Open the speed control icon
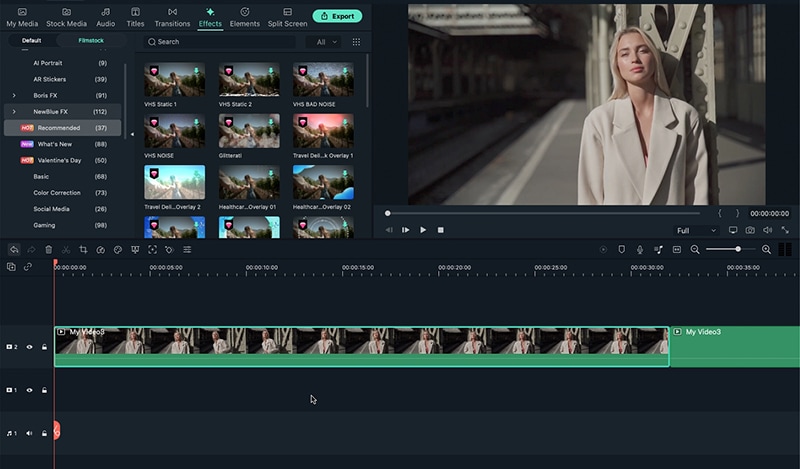 pyautogui.click(x=101, y=250)
